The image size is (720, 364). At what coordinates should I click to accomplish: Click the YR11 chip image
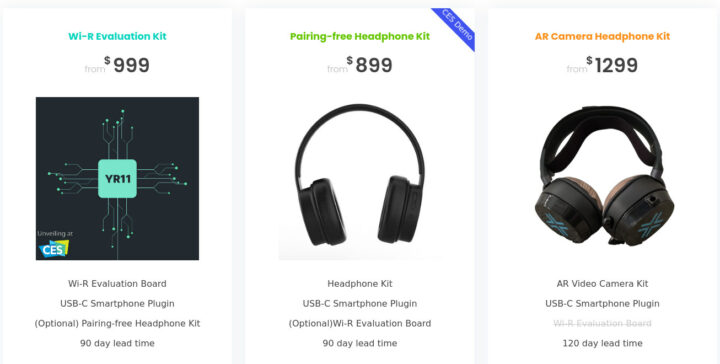coord(117,178)
